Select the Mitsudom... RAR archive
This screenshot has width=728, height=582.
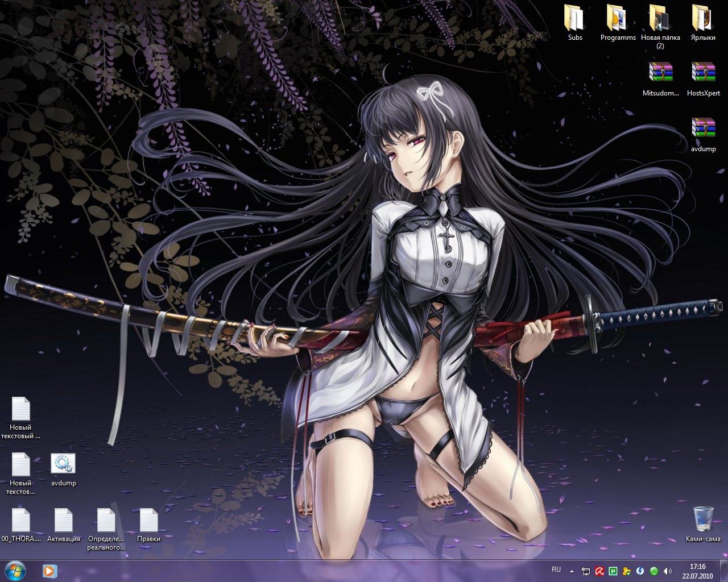point(660,78)
